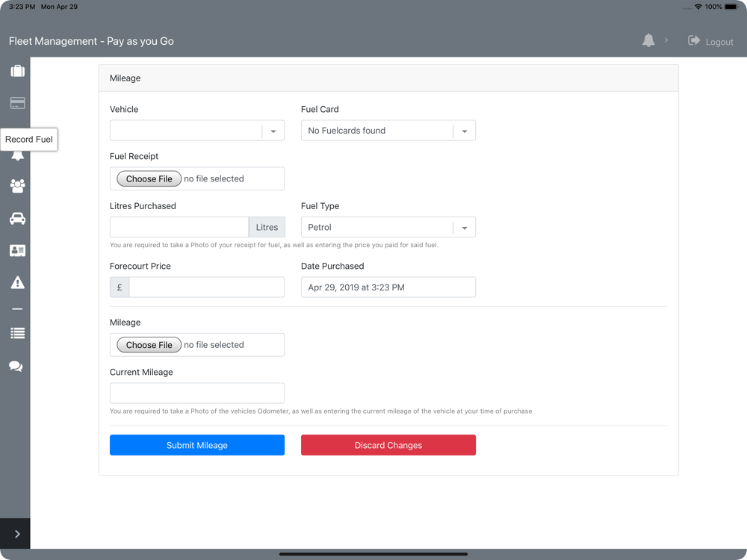Open the Fuel Type dropdown showing Petrol
Screen dimensions: 747x560
point(388,227)
